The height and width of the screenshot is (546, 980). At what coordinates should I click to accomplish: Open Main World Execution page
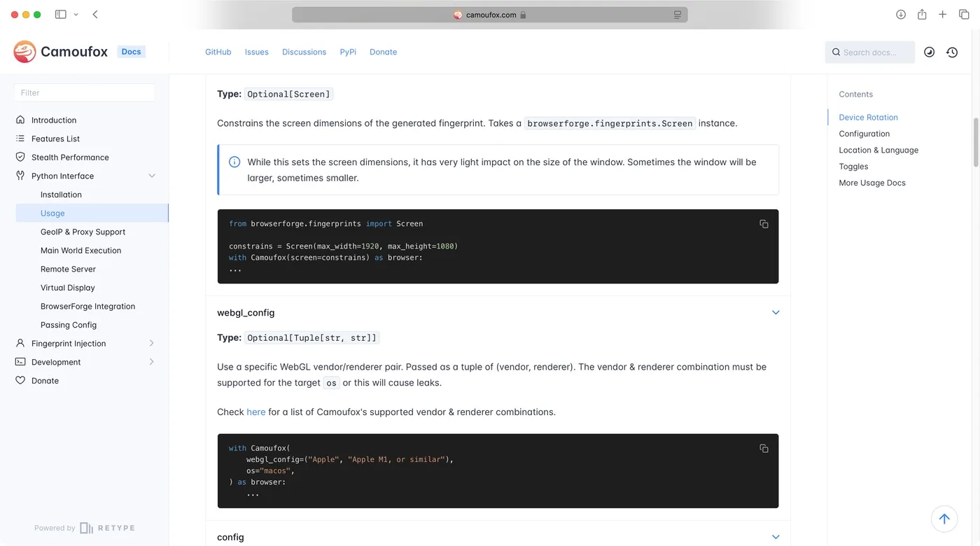click(80, 251)
